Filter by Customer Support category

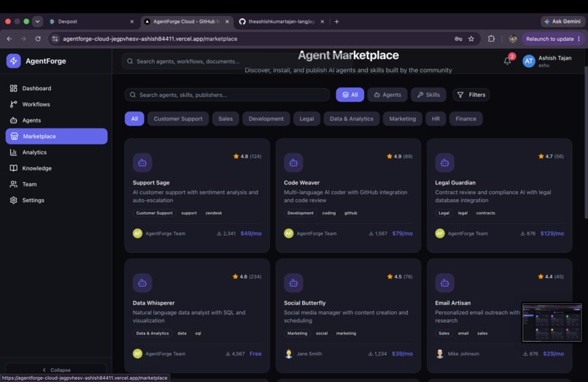[x=178, y=119]
